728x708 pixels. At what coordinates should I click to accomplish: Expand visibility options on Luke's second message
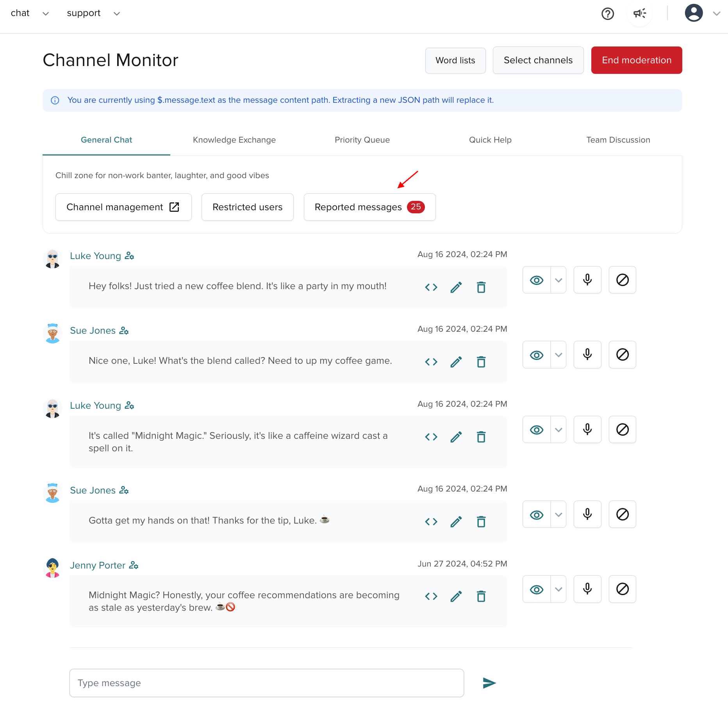[x=558, y=429]
